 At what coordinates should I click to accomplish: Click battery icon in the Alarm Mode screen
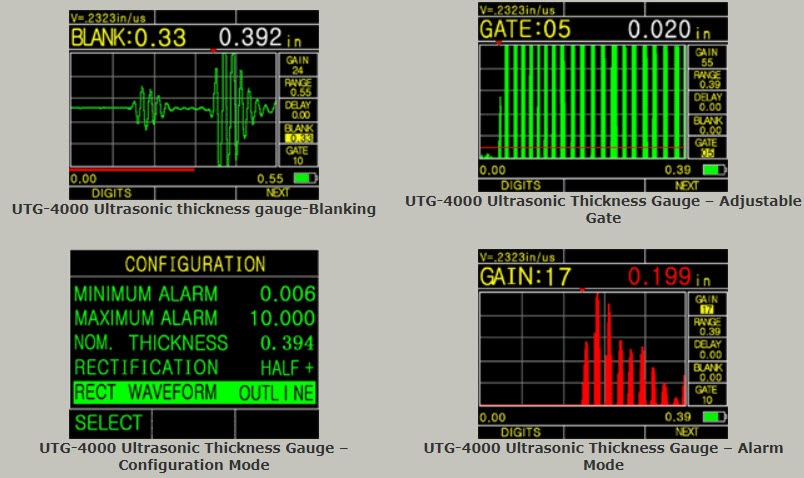(x=714, y=417)
